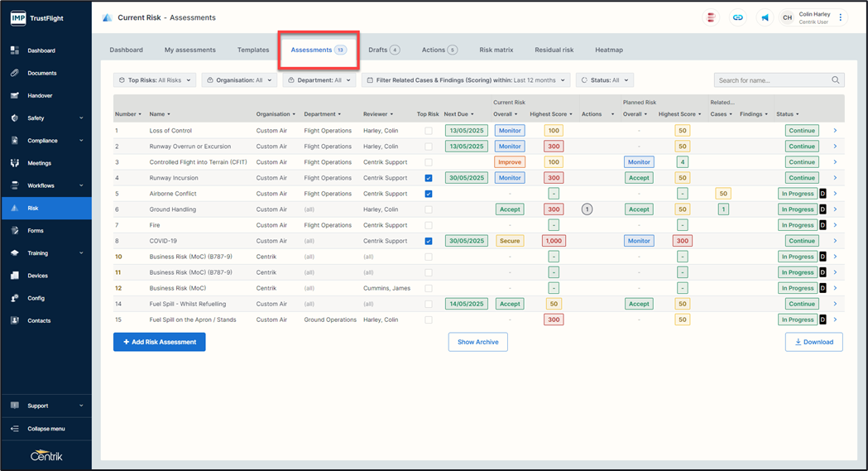The height and width of the screenshot is (471, 868).
Task: Uncheck Top Risk for COVID-19
Action: click(x=428, y=242)
